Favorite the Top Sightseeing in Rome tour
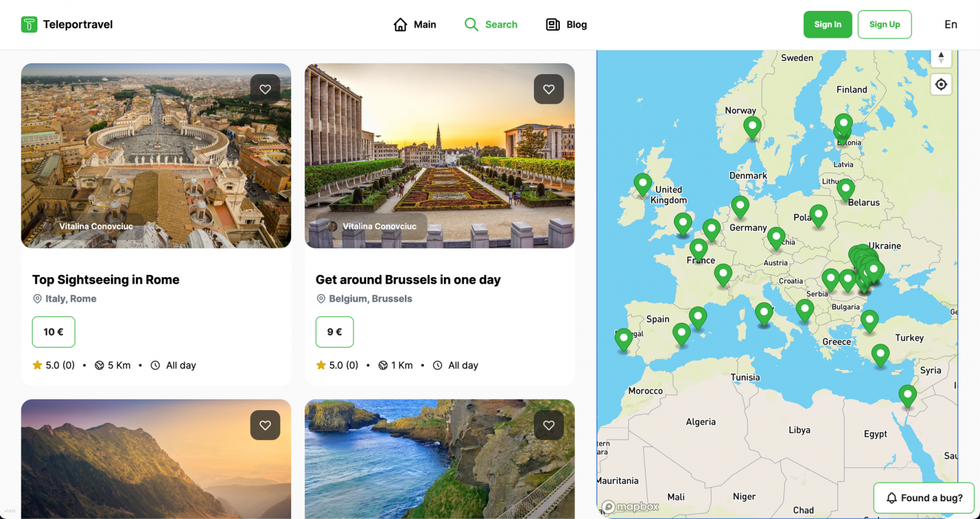980x519 pixels. (x=265, y=89)
